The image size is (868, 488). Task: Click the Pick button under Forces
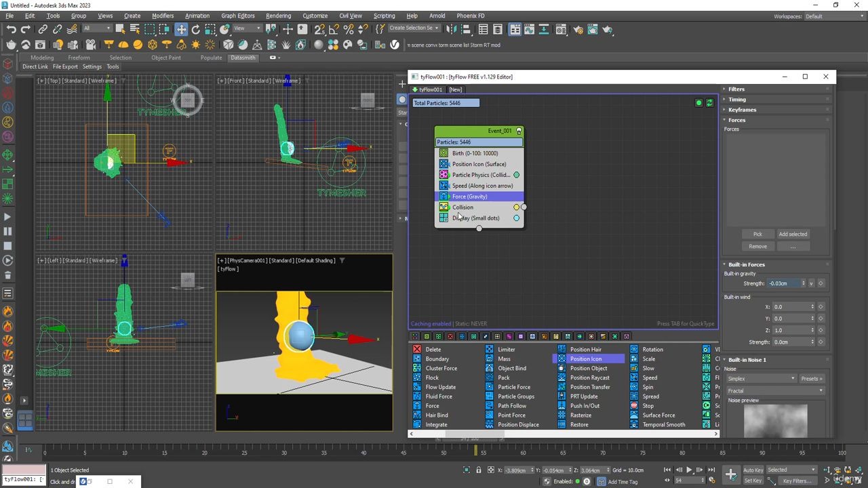point(757,235)
